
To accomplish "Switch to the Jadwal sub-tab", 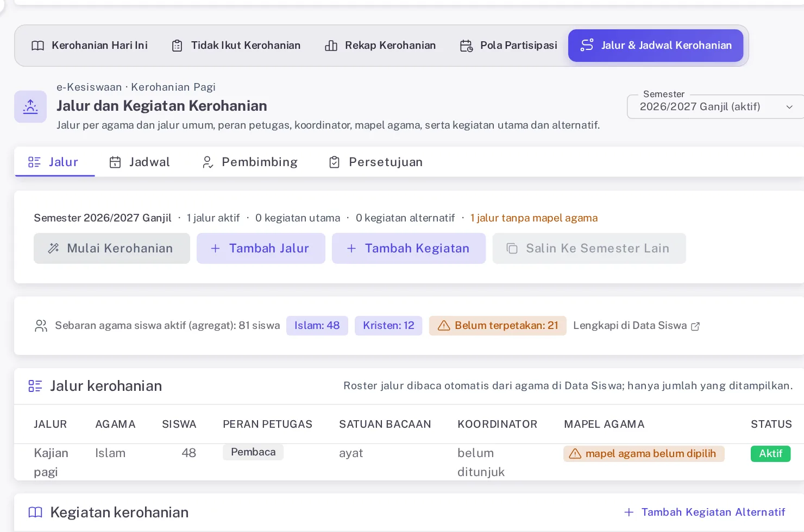I will [140, 162].
